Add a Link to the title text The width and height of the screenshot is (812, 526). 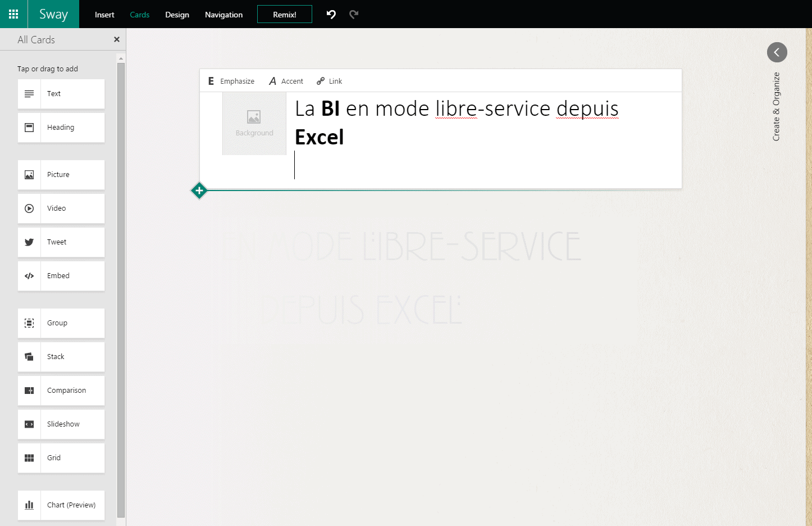330,81
